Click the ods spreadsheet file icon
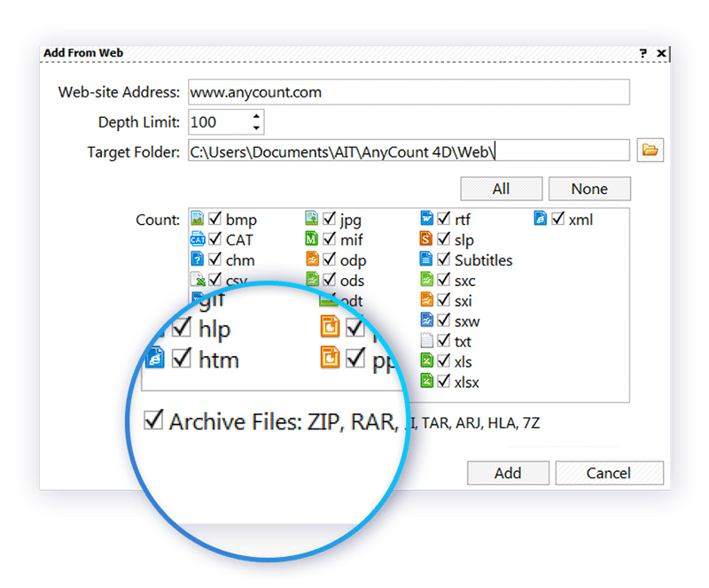The width and height of the screenshot is (709, 588). [312, 279]
